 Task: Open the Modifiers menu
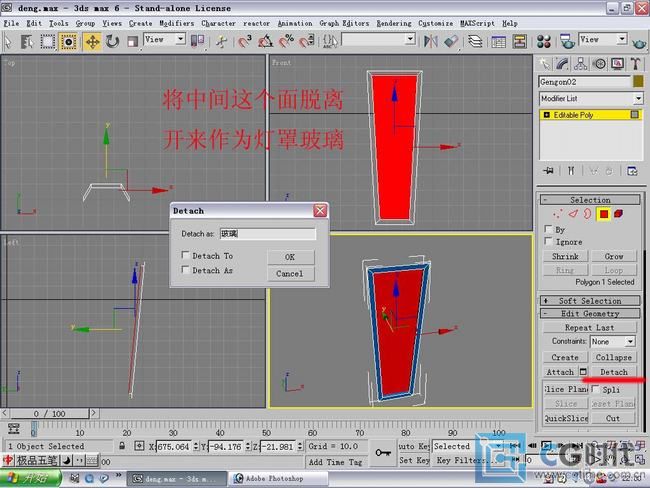[177, 23]
